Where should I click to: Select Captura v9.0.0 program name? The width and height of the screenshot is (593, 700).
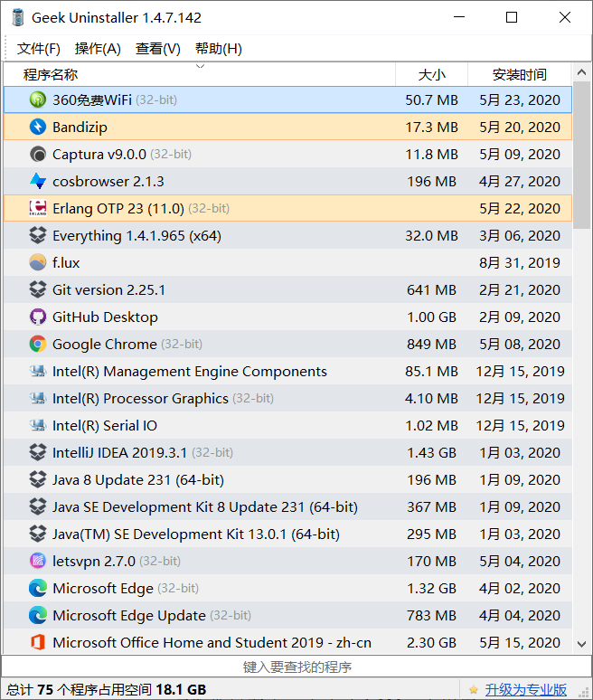pos(99,154)
